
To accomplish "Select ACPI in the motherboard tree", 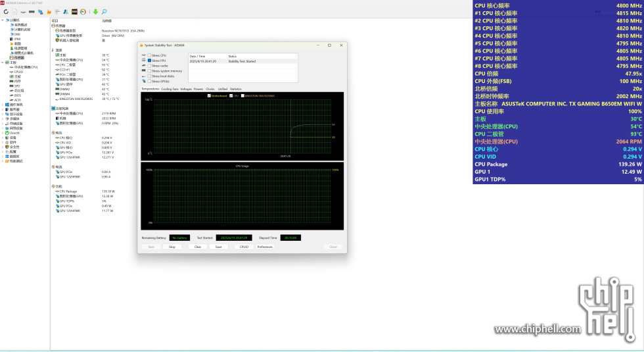I will tap(18, 100).
